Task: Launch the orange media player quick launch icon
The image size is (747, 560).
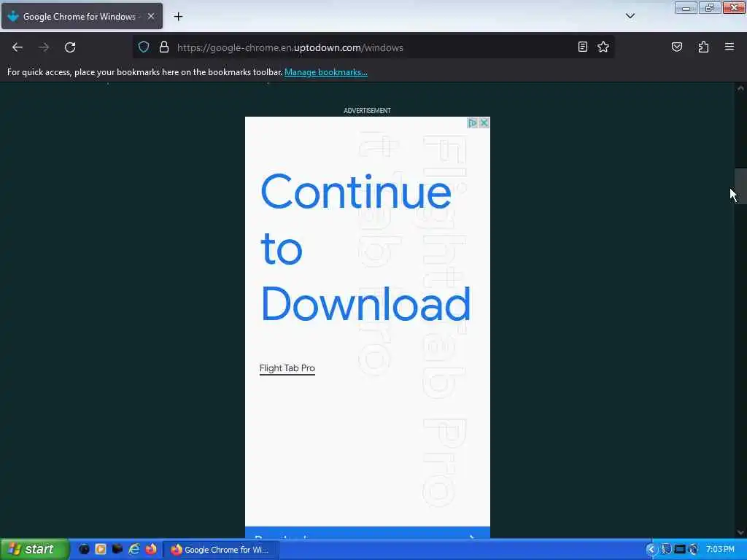Action: point(101,549)
